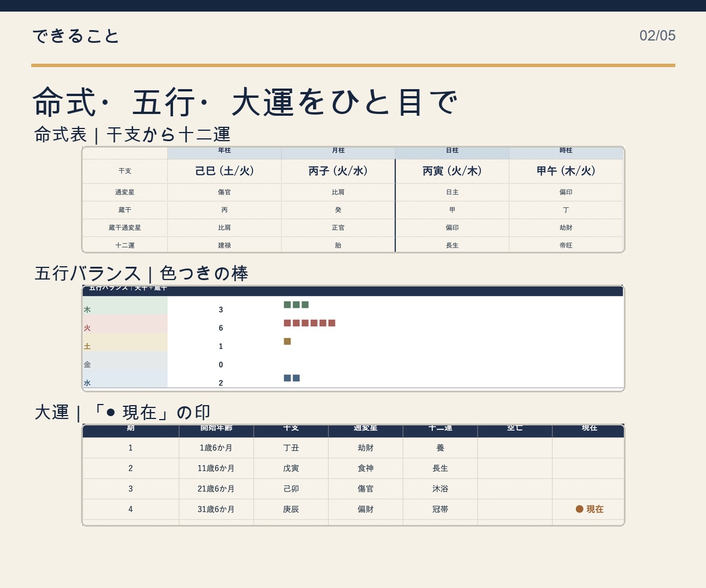
Task: Select the '31歳6か月' start age cell
Action: 216,509
